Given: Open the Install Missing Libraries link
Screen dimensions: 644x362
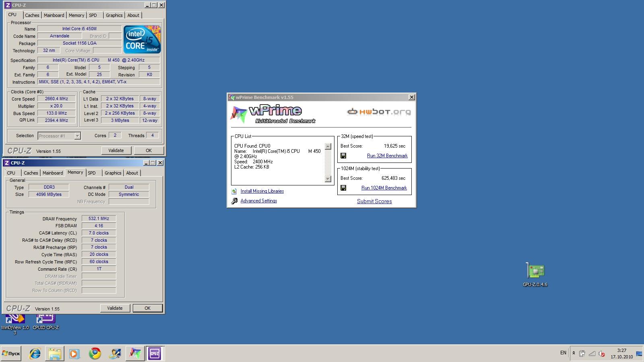Looking at the screenshot, I should tap(262, 191).
